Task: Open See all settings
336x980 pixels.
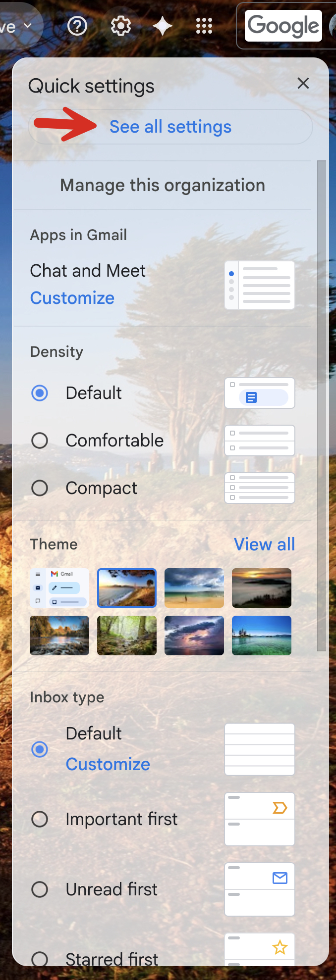Action: [170, 127]
